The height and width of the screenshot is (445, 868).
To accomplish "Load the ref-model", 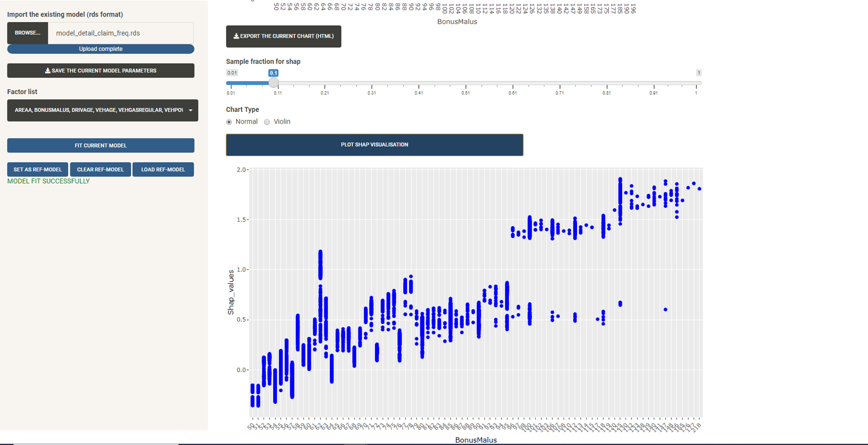I will coord(163,169).
